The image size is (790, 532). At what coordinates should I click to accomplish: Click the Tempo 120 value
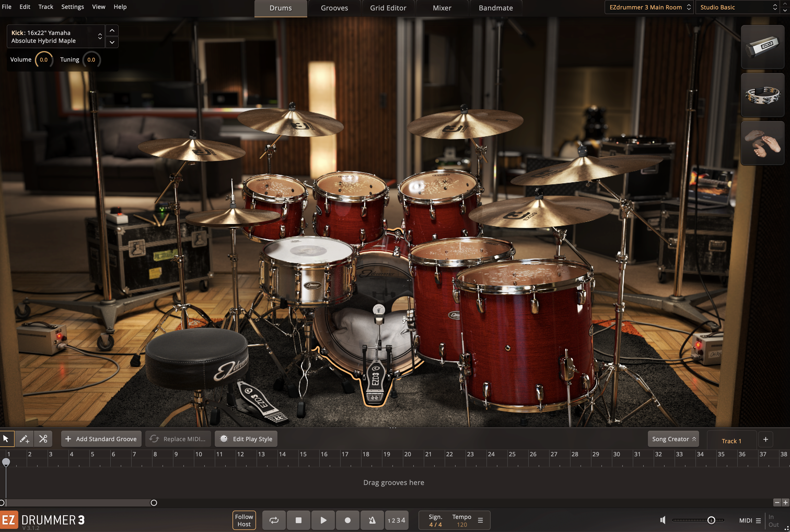click(x=462, y=524)
